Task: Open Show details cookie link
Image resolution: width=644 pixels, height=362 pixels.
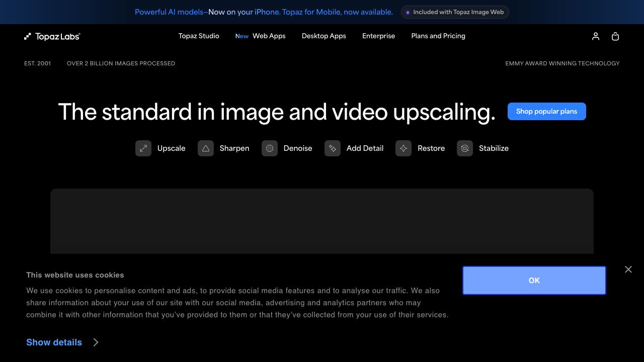Action: 54,342
